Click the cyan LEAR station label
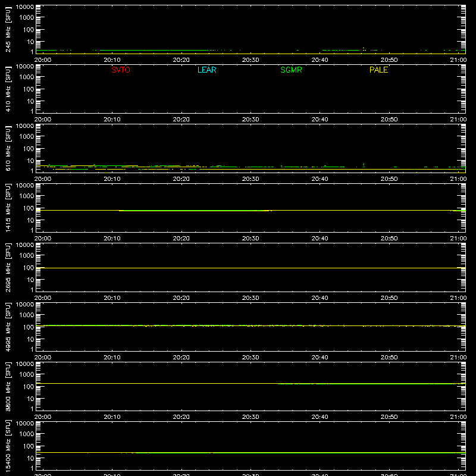Screen dimensions: 476x476 (x=206, y=70)
